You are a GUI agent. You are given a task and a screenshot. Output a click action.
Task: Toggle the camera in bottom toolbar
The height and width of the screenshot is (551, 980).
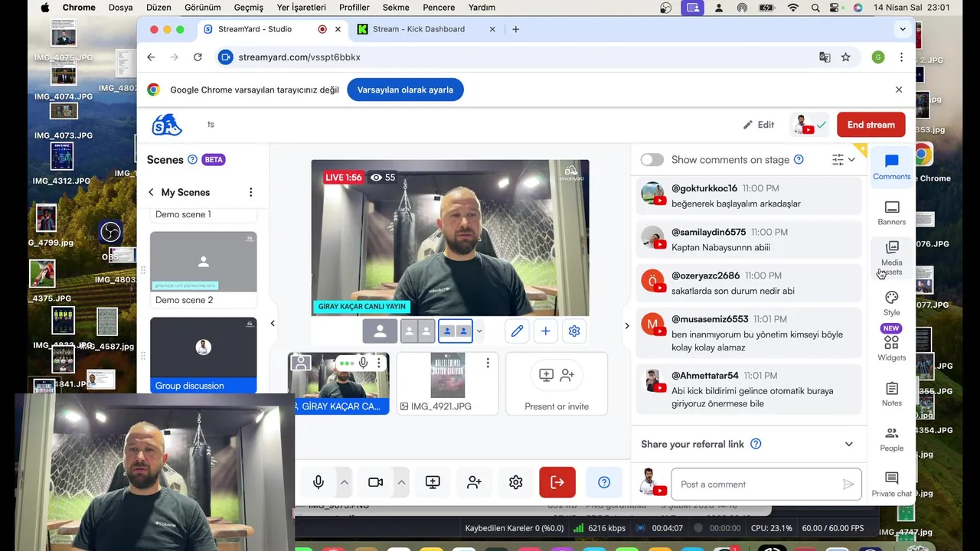(375, 482)
